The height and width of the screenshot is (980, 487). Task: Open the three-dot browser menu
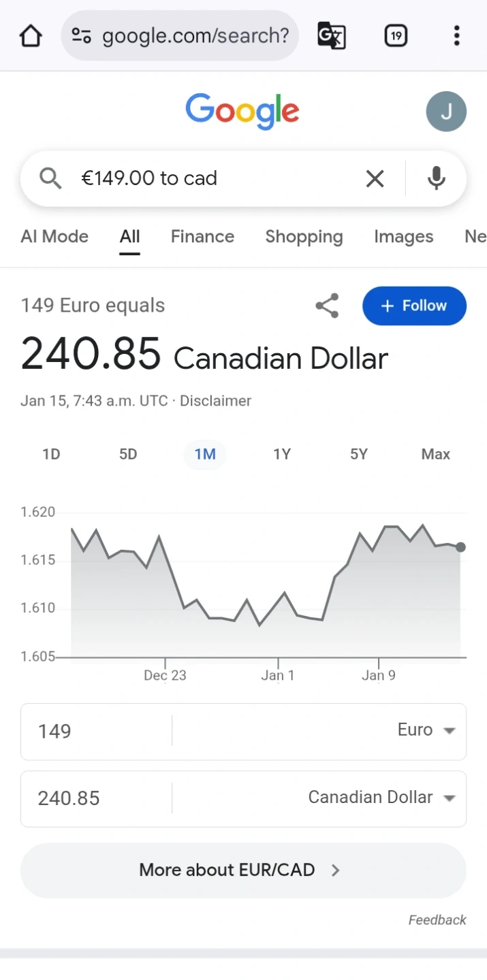tap(456, 35)
